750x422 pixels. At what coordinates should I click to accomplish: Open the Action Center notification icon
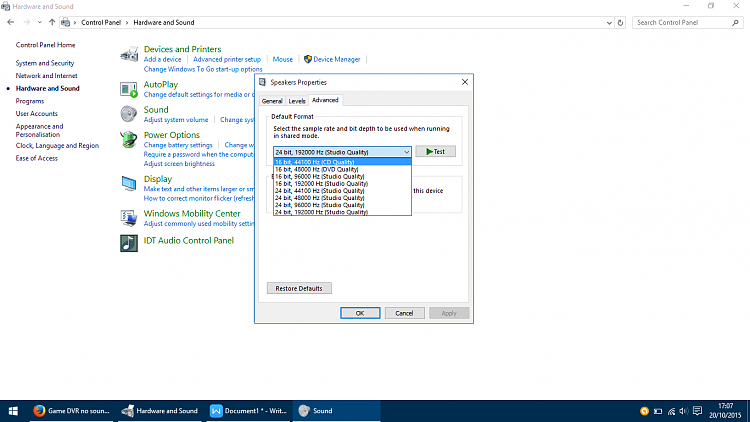coord(697,411)
